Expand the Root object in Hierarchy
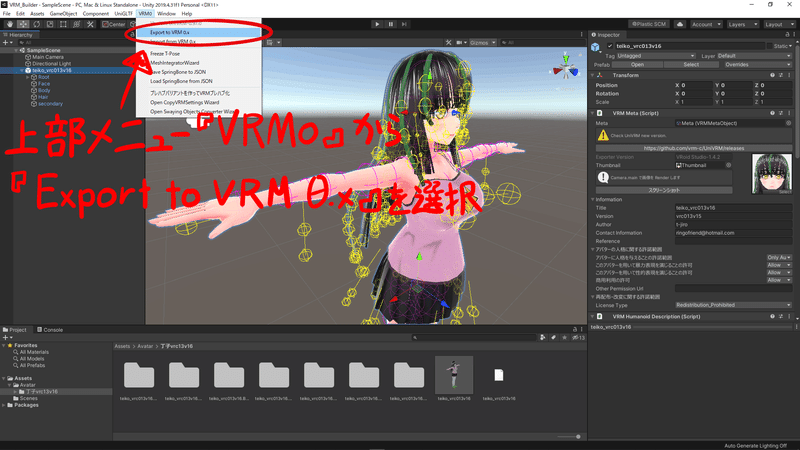800x450 pixels. (28, 77)
